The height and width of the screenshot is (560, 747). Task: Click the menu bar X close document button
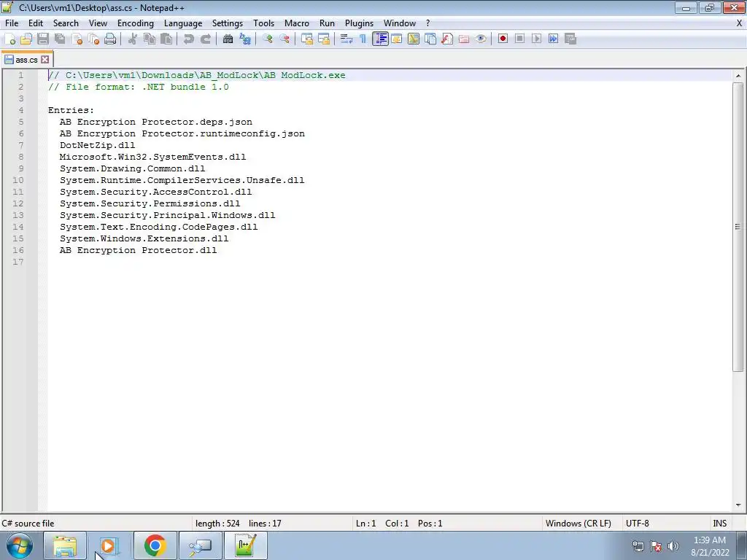(x=740, y=23)
